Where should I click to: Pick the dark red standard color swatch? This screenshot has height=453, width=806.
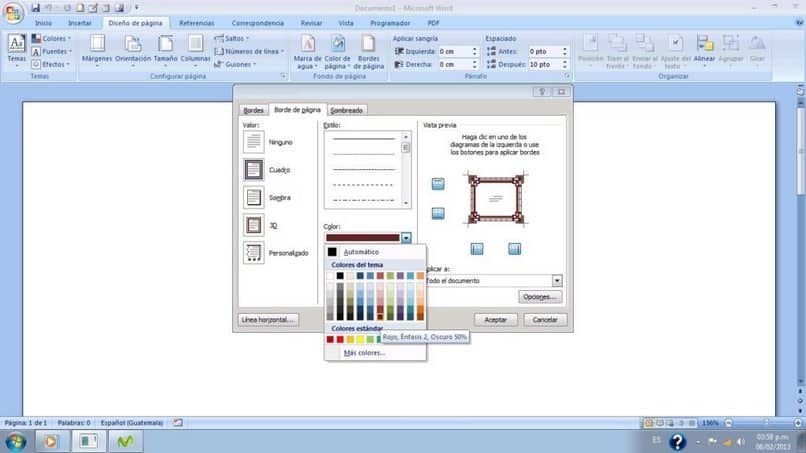point(330,339)
